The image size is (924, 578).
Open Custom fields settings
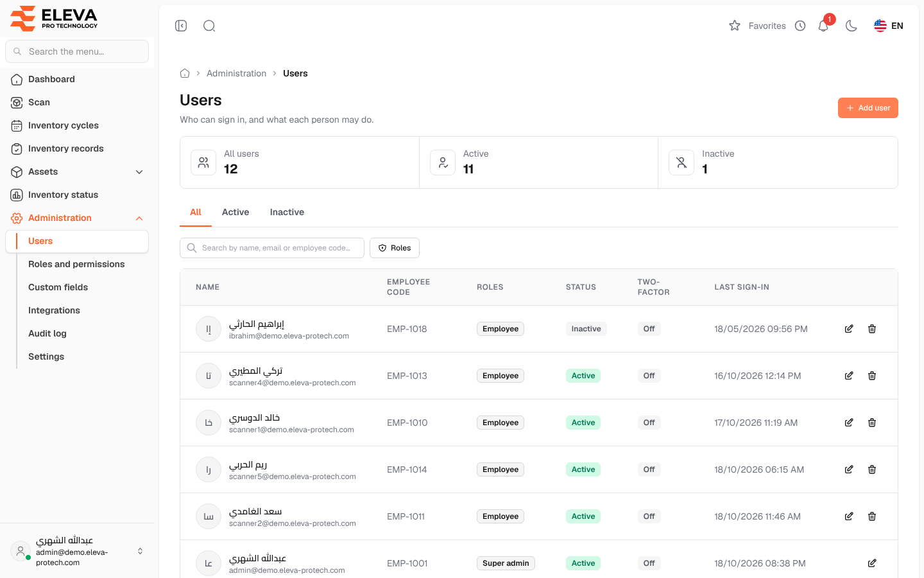[58, 287]
